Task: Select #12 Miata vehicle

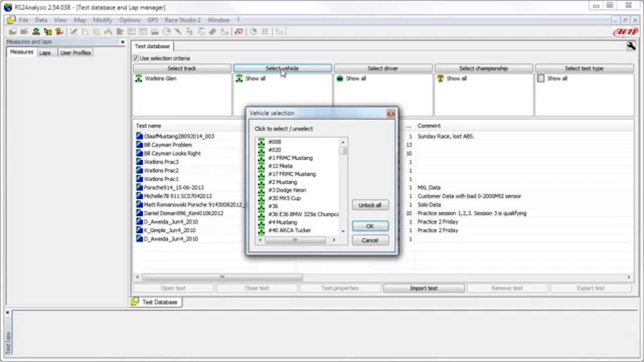Action: [280, 166]
